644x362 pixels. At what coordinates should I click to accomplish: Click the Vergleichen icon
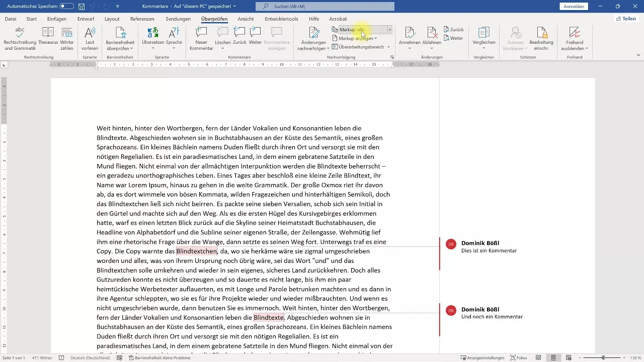coord(484,35)
